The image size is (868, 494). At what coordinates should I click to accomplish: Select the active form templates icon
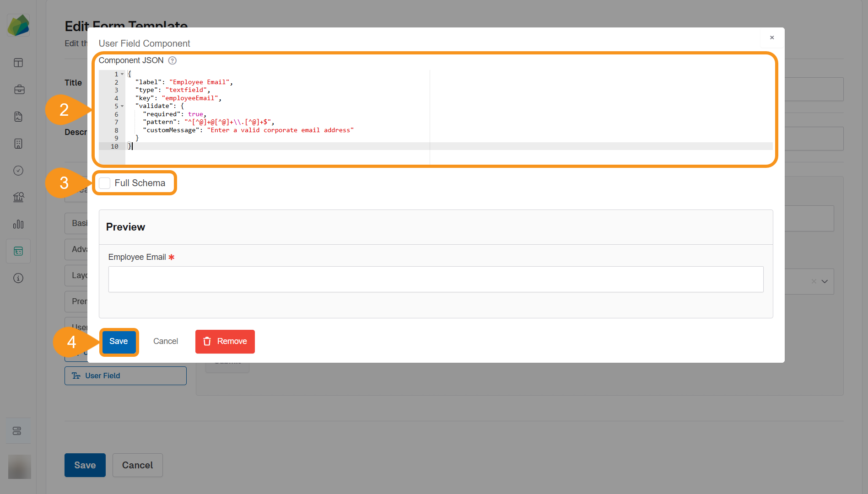[x=18, y=251]
